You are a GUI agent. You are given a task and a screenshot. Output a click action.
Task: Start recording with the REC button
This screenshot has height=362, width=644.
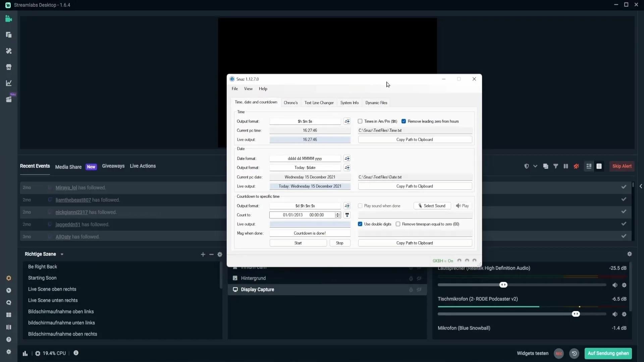coord(559,353)
